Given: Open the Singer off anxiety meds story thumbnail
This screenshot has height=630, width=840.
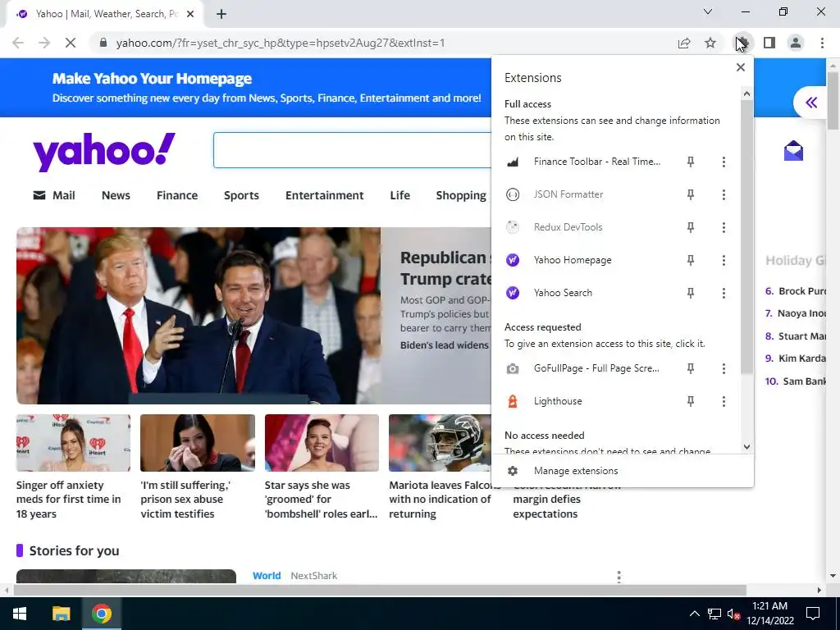Looking at the screenshot, I should coord(73,442).
